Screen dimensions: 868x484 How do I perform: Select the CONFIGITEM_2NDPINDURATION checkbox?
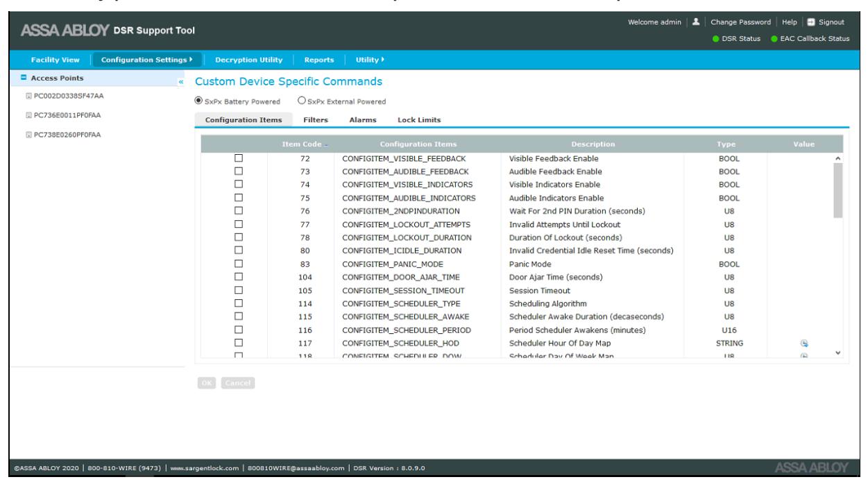coord(239,211)
